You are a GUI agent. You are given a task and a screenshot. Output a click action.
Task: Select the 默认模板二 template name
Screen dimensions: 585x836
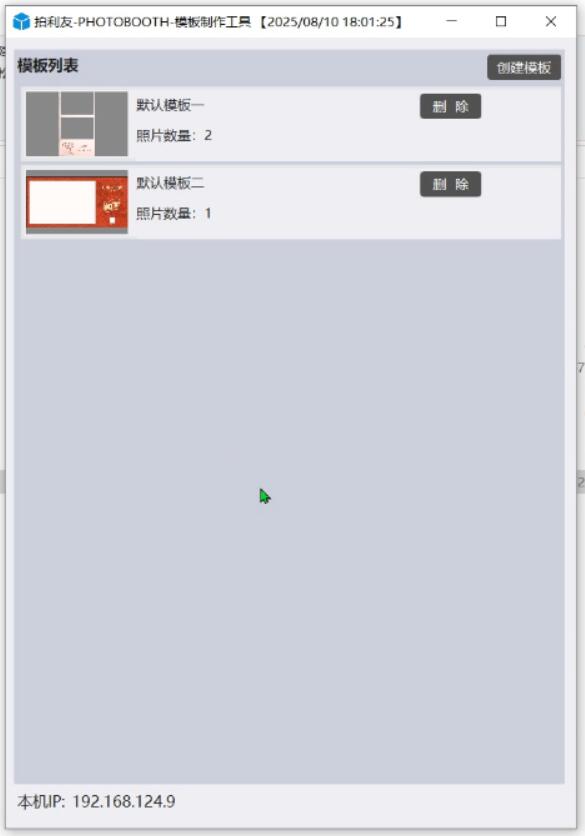coord(170,183)
